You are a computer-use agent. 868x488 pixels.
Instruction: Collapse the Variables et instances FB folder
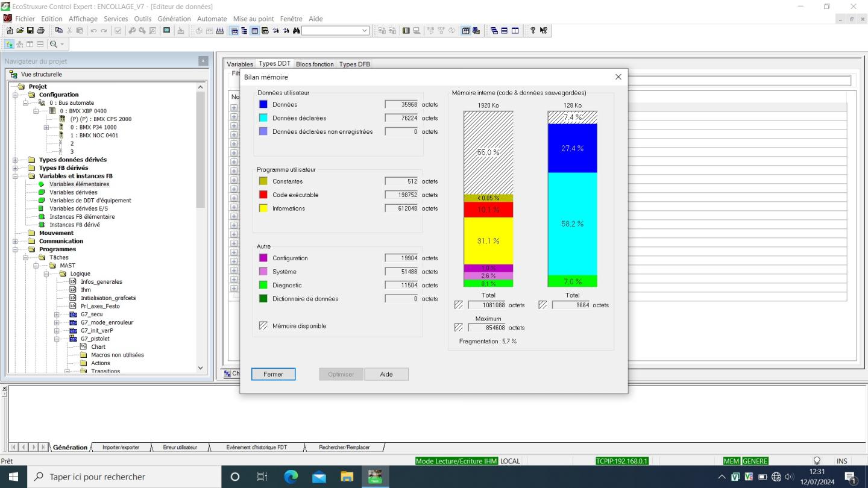click(x=16, y=176)
